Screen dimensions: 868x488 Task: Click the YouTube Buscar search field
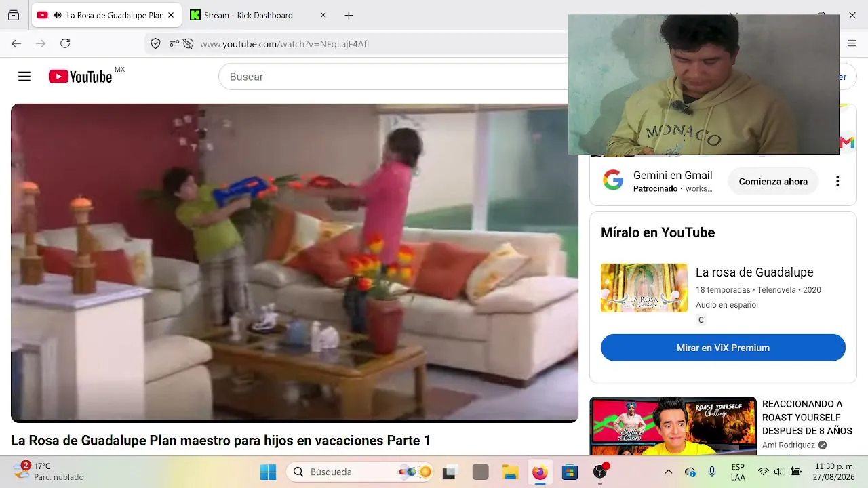(x=393, y=77)
